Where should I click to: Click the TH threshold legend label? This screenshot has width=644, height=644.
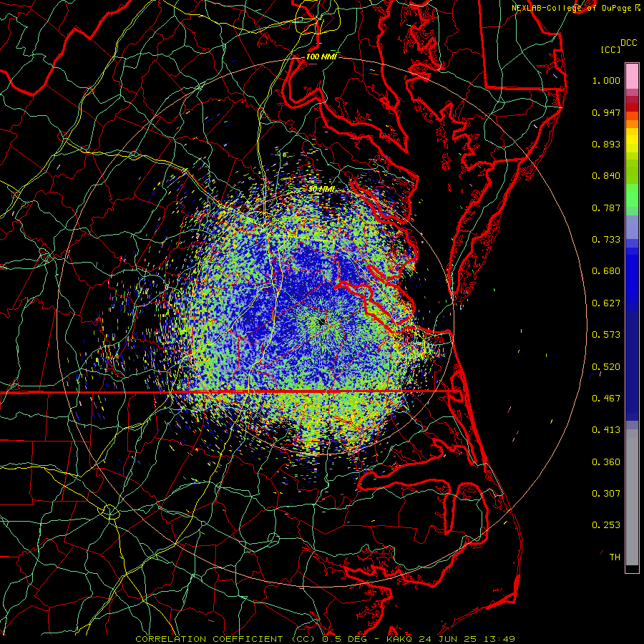[x=615, y=557]
